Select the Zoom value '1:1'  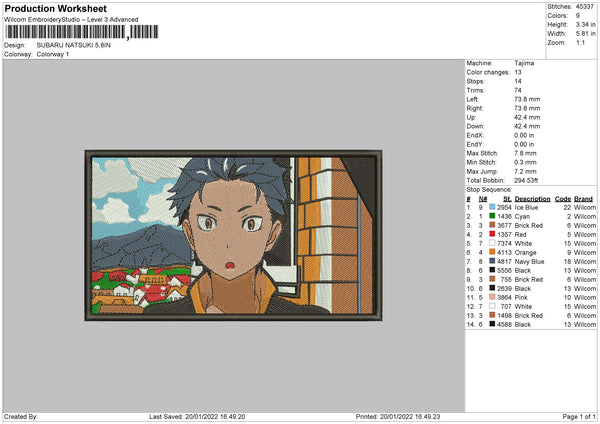(x=580, y=42)
